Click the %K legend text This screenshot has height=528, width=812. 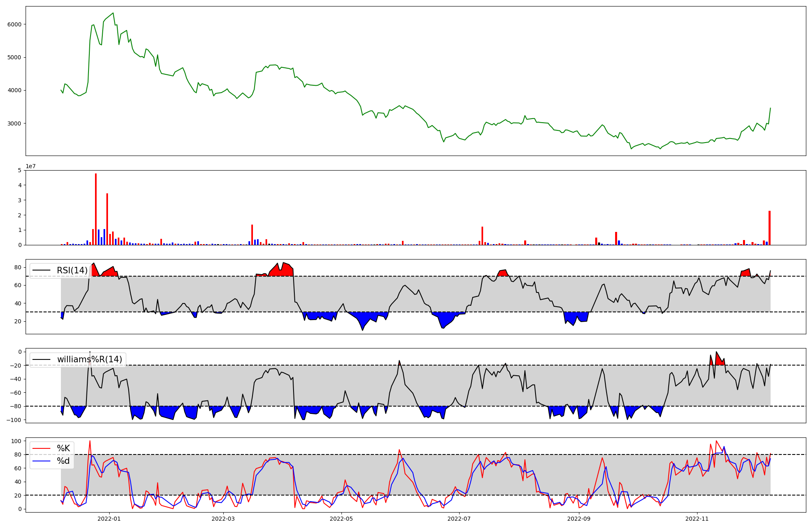coord(63,448)
